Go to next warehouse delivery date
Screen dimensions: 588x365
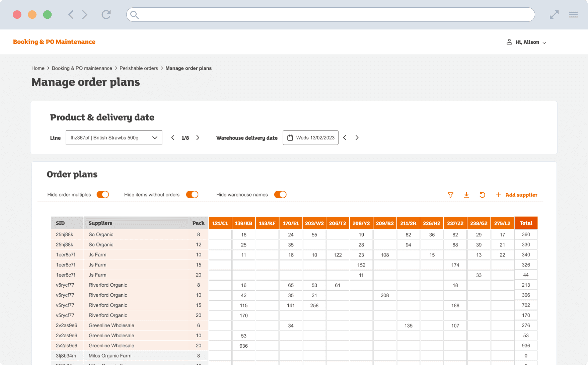pyautogui.click(x=357, y=138)
